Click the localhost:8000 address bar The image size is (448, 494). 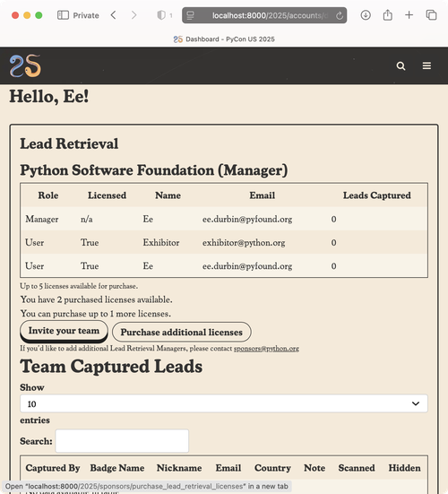tap(264, 15)
